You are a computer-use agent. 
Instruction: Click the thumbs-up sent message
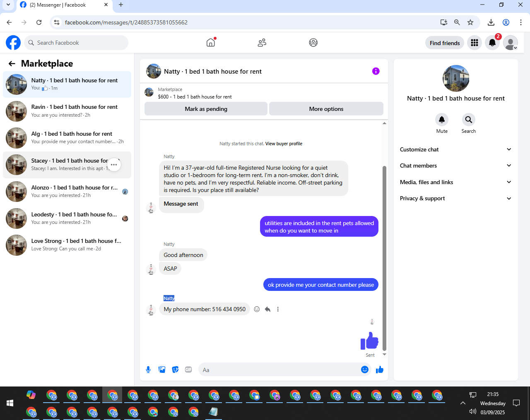point(369,341)
